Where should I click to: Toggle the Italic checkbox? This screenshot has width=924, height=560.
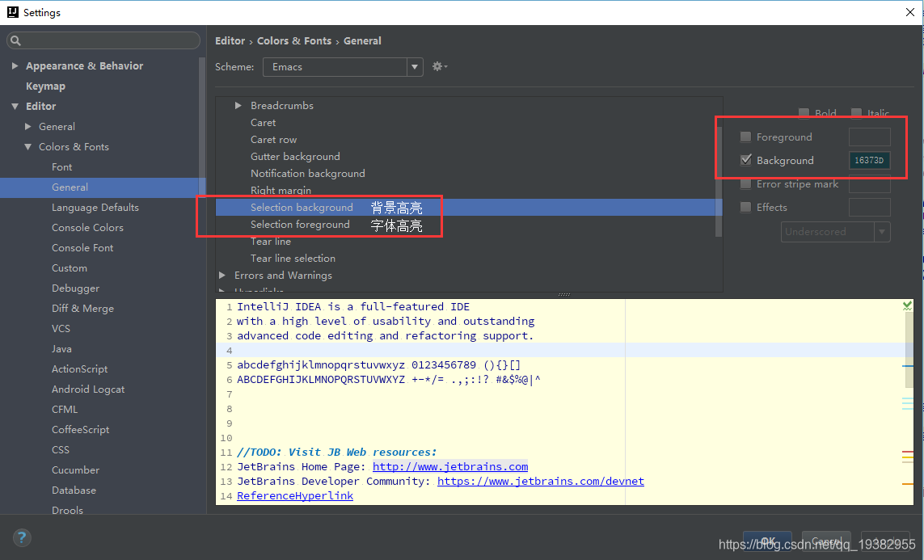[x=856, y=112]
